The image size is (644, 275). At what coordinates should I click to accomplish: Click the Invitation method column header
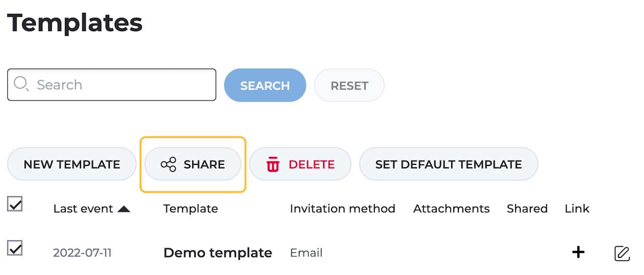pyautogui.click(x=342, y=209)
